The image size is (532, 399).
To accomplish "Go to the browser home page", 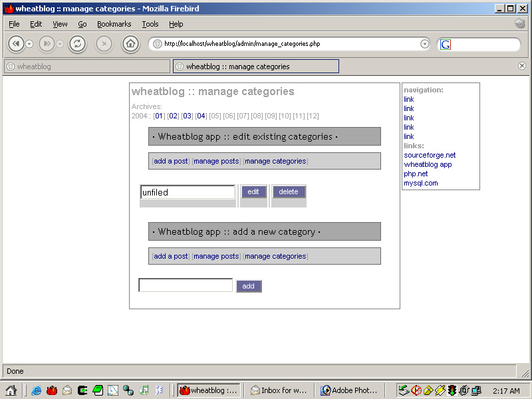I will (130, 44).
